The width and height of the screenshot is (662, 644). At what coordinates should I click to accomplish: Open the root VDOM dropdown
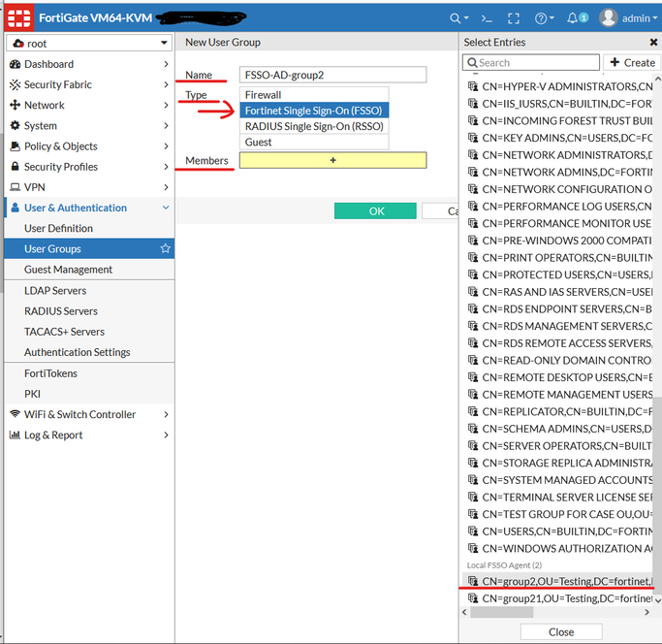[x=89, y=43]
